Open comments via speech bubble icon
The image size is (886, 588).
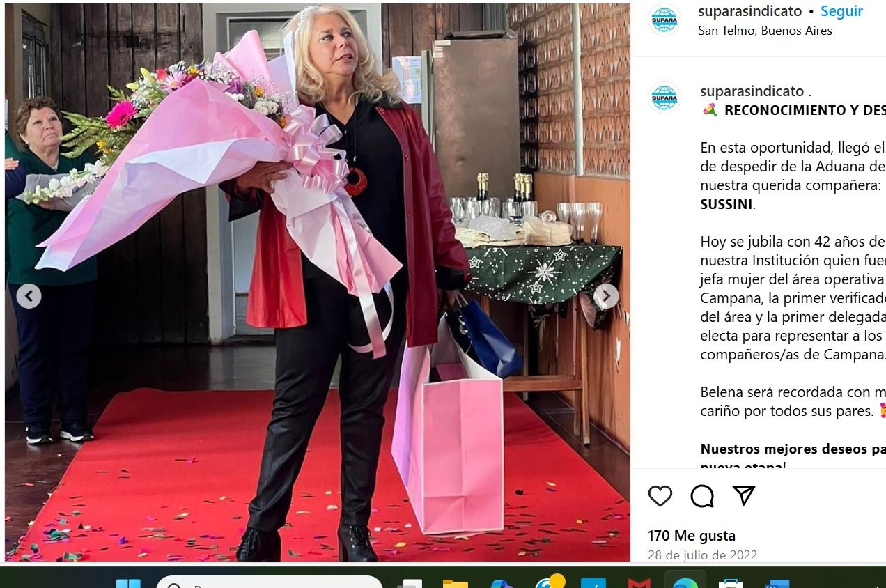point(702,496)
